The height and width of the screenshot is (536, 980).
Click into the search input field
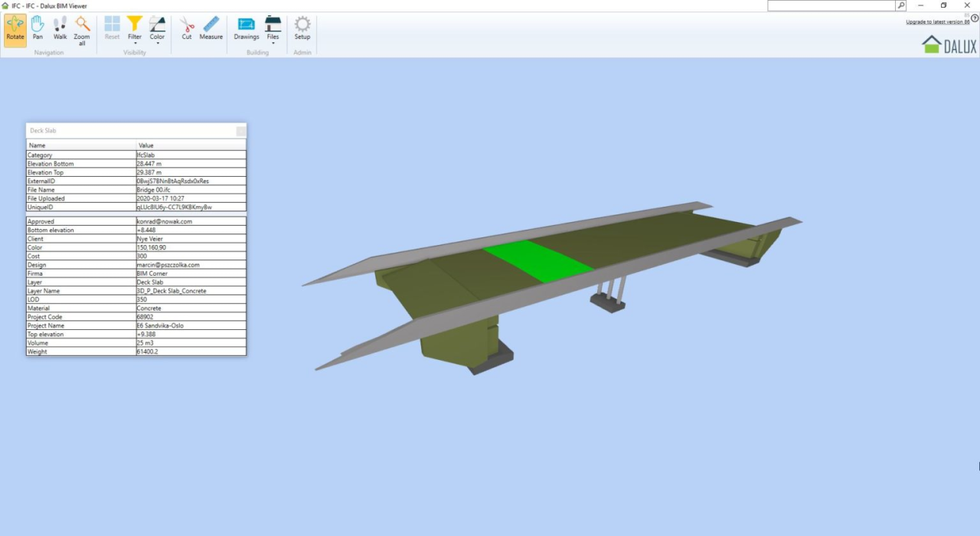point(831,5)
